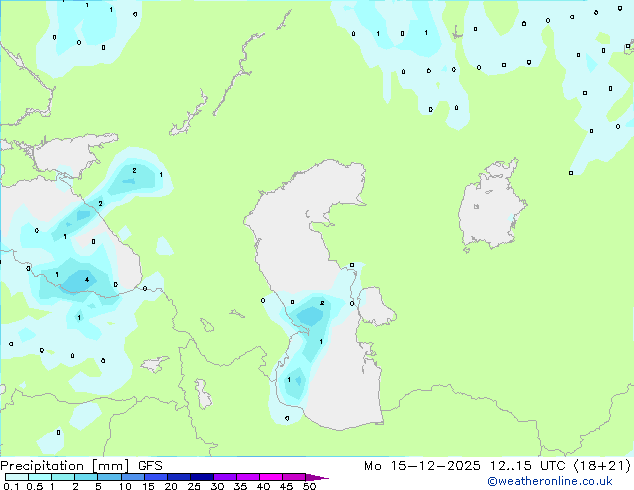Click the '12..15 UTC' time text
The image size is (634, 490).
coord(527,466)
